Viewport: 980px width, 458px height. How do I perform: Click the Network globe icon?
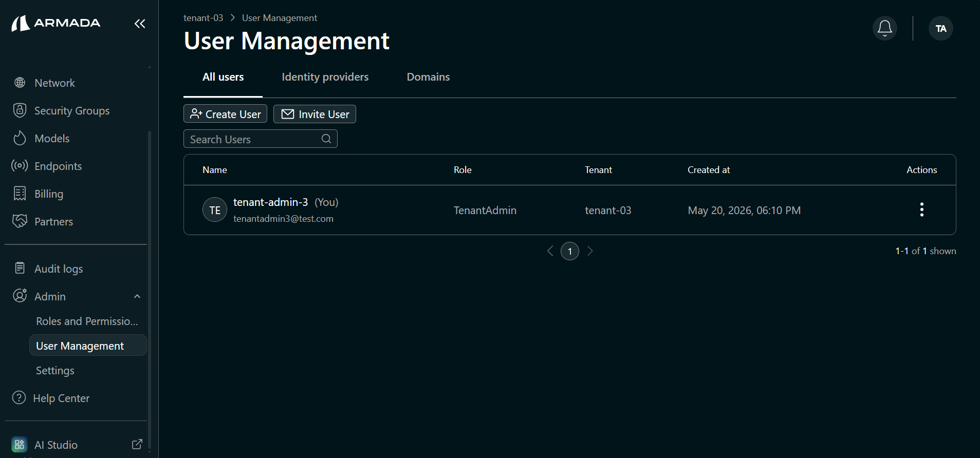20,83
